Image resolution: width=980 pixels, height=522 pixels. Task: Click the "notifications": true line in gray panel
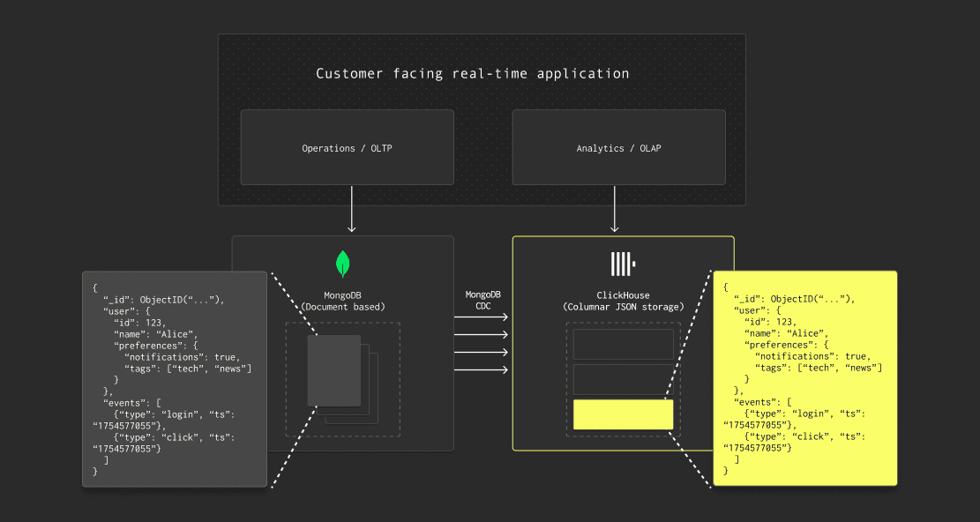pos(181,357)
